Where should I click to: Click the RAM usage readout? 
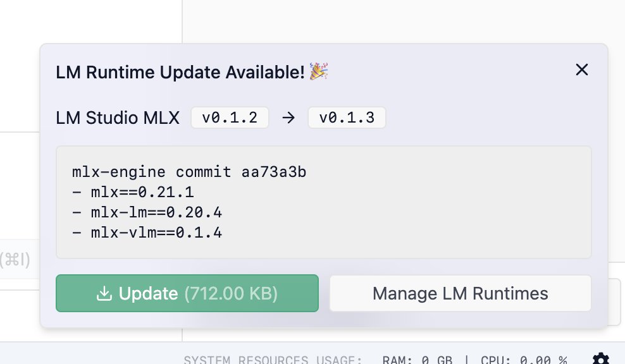[418, 360]
